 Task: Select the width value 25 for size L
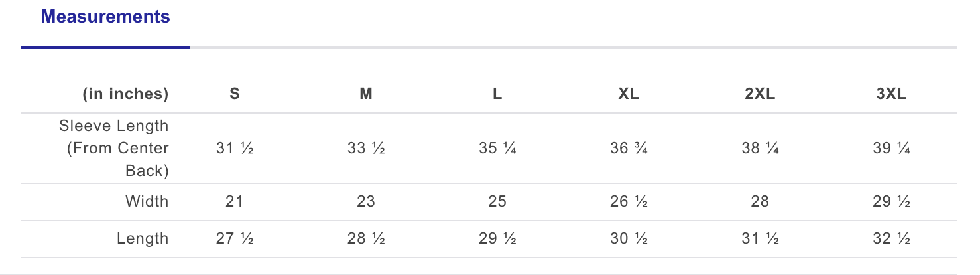click(497, 201)
